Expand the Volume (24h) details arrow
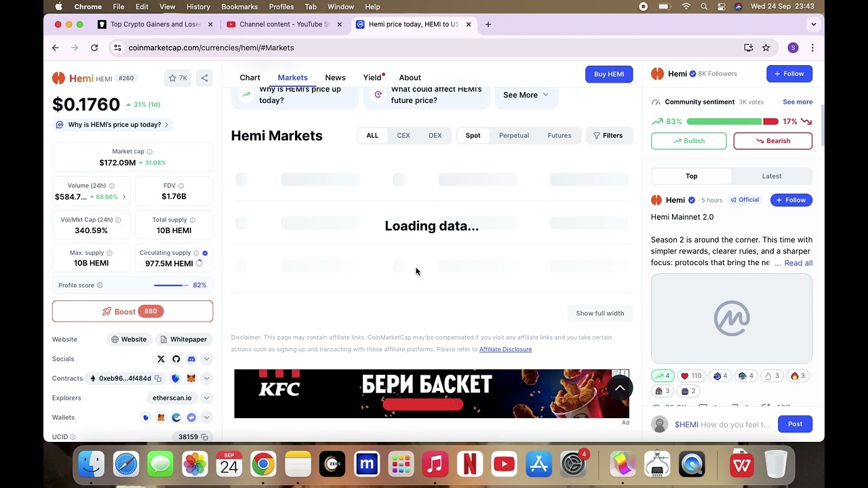Viewport: 868px width, 488px height. tap(123, 197)
